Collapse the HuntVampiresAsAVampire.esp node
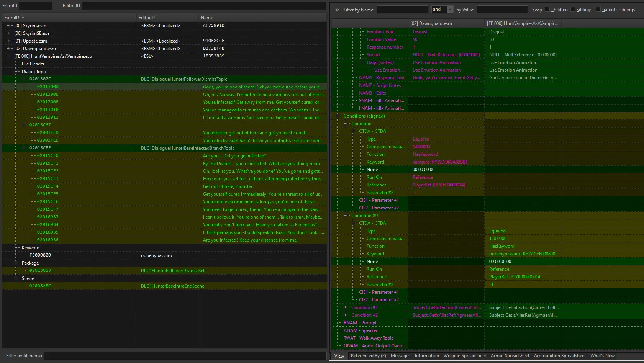The height and width of the screenshot is (363, 644). click(8, 56)
